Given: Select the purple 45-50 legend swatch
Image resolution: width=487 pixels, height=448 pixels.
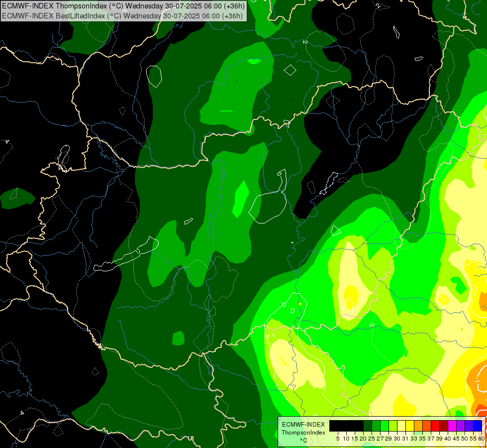Looking at the screenshot, I should tap(461, 426).
